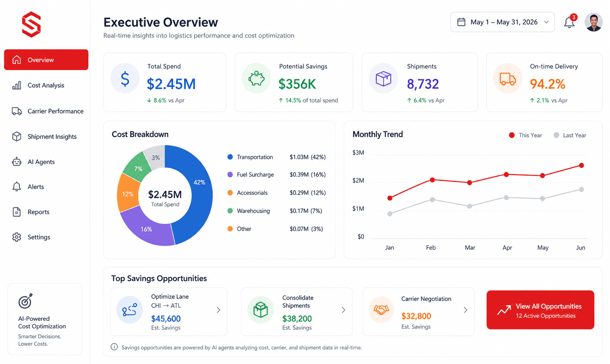This screenshot has height=364, width=610.
Task: Expand the Consolidate Shipments chevron
Action: [344, 310]
